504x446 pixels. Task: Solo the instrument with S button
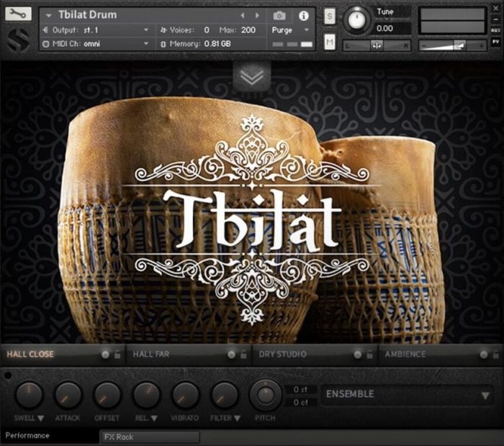pyautogui.click(x=330, y=16)
